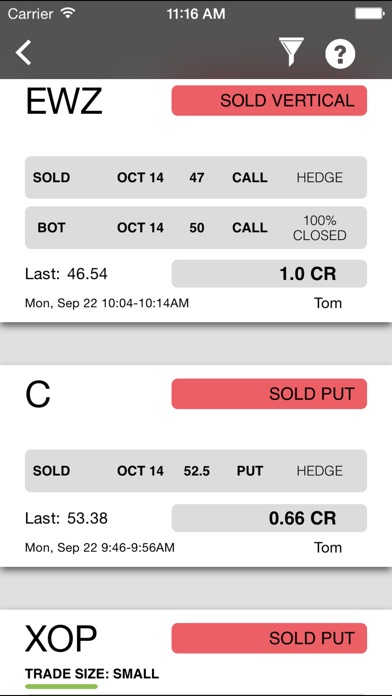Tap the TRADE SIZE: SMALL label

[92, 674]
